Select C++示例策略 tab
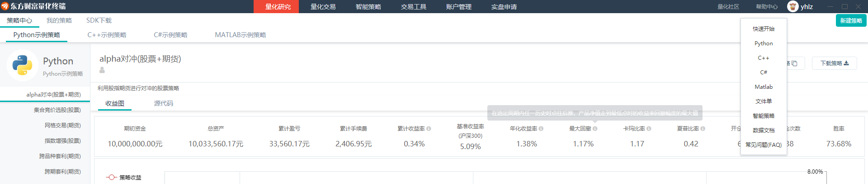The image size is (868, 184). 107,35
